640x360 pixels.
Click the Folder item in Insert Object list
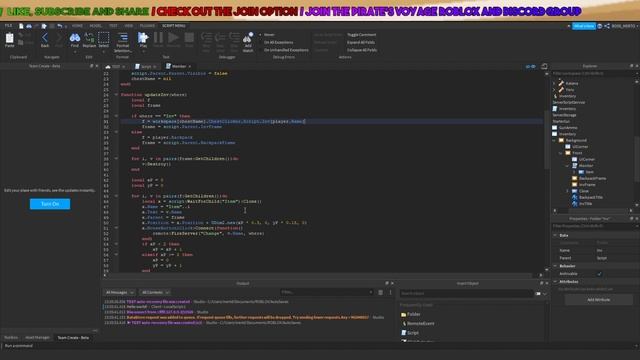tap(411, 314)
